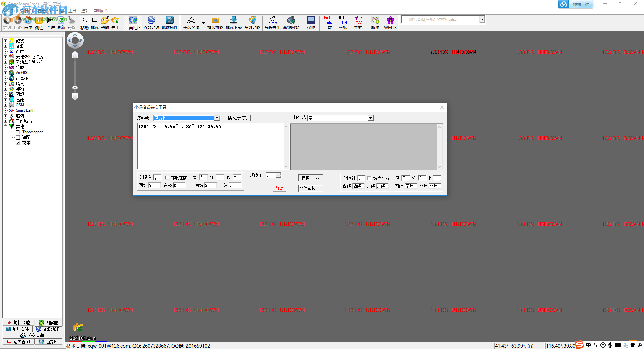Open the WMTS tool
The width and height of the screenshot is (644, 349).
pyautogui.click(x=390, y=23)
